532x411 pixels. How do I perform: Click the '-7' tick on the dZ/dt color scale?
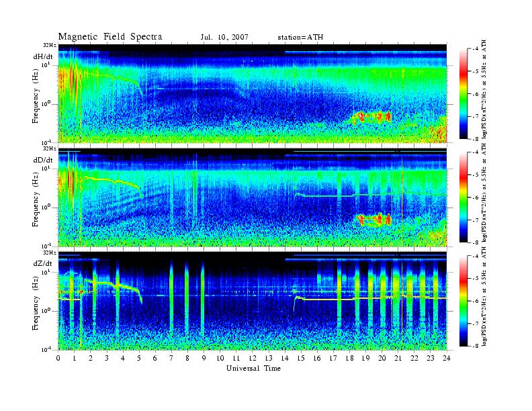click(x=474, y=324)
